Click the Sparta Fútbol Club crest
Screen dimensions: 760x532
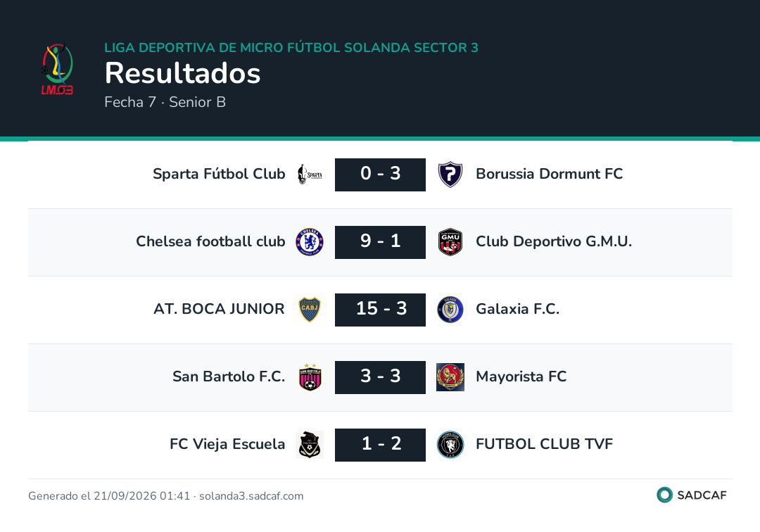tap(310, 175)
